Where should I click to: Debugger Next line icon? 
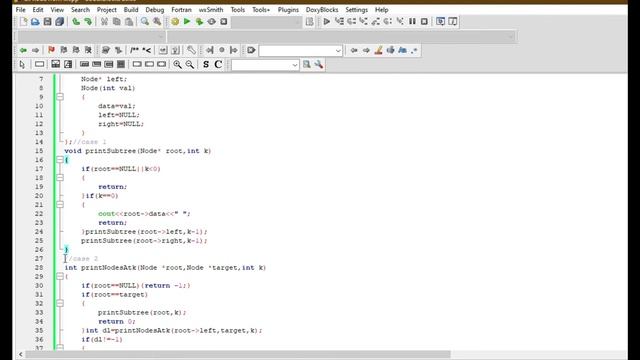pos(351,22)
